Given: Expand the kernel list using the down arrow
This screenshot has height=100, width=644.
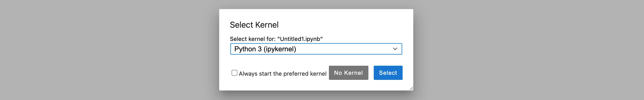Looking at the screenshot, I should (395, 49).
